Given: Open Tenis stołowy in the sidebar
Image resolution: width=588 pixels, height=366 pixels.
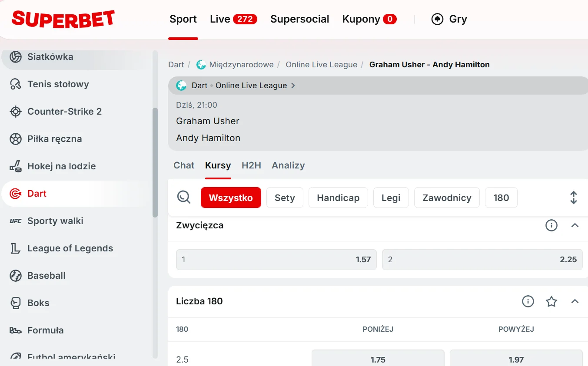Looking at the screenshot, I should 58,84.
